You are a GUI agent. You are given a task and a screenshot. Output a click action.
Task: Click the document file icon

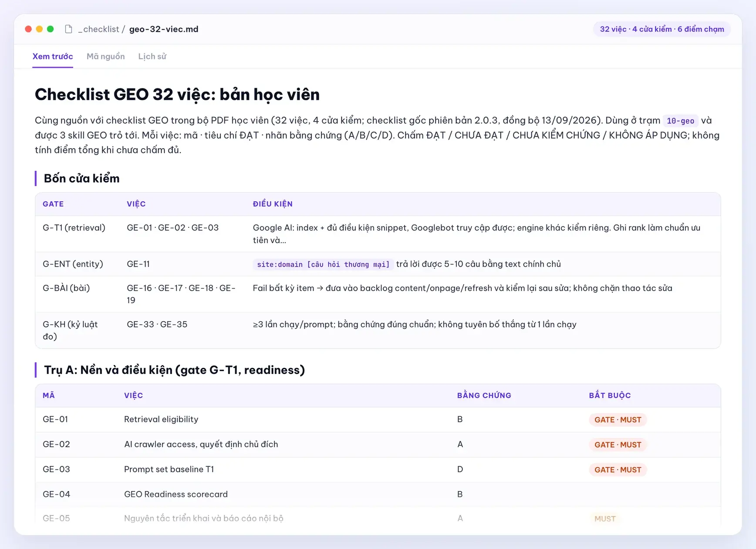point(68,29)
